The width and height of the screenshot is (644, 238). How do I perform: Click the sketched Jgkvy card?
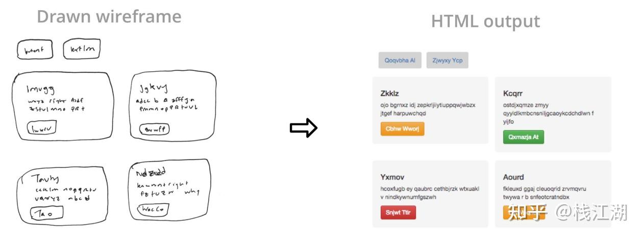click(173, 105)
